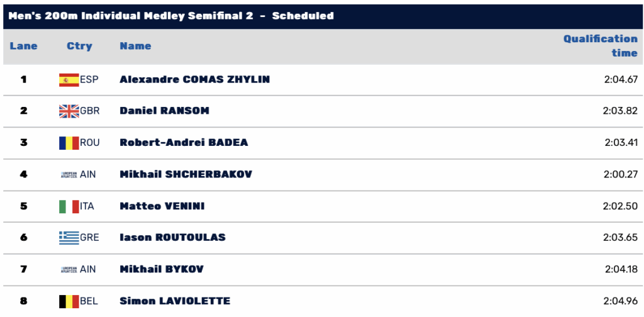Viewport: 644px width, 317px height.
Task: Select Robert-Andrei BADEA's name
Action: (184, 143)
